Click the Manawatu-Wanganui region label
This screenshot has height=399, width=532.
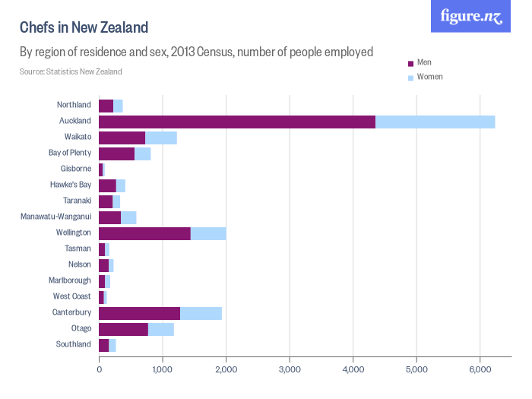click(x=56, y=217)
